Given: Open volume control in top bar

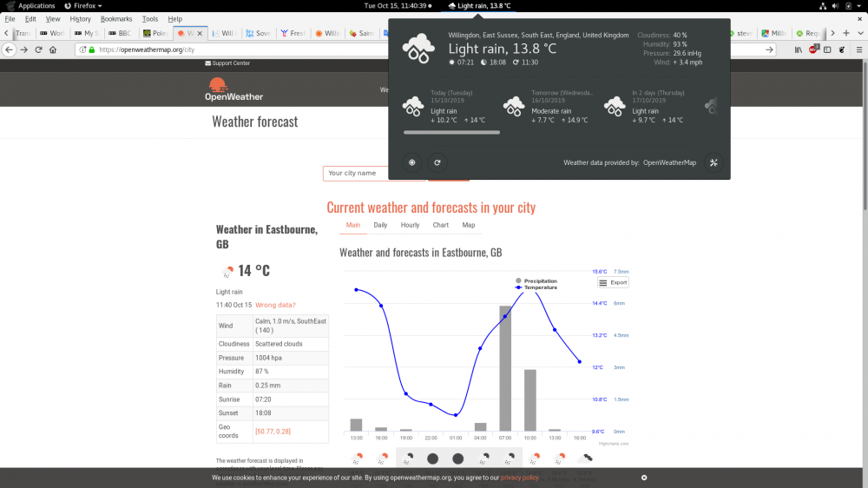Looking at the screenshot, I should [835, 5].
